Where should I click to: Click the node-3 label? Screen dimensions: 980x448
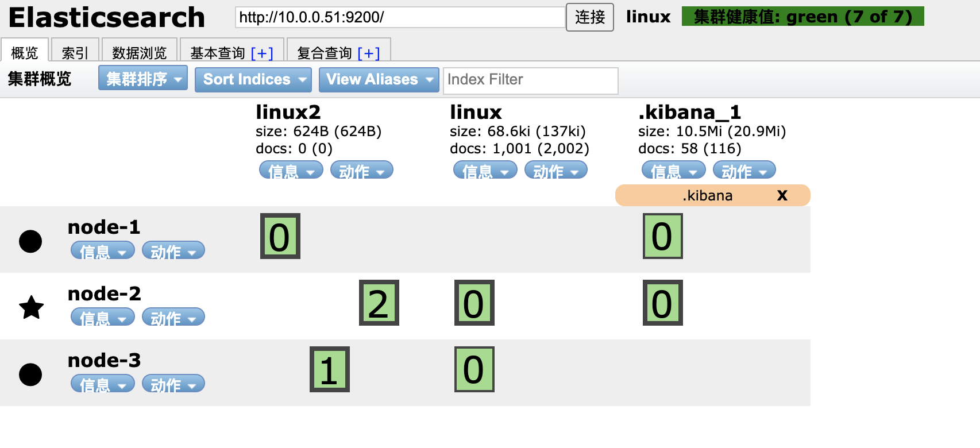(104, 360)
